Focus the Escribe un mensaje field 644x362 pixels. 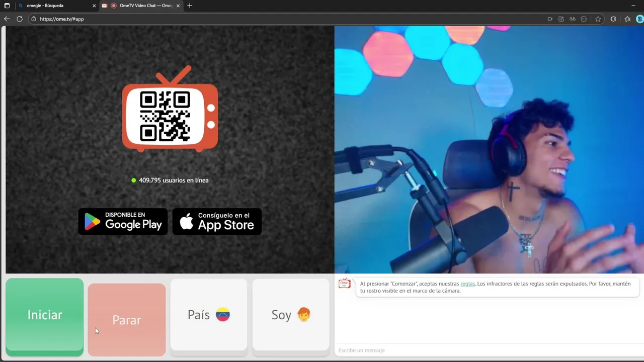click(488, 350)
